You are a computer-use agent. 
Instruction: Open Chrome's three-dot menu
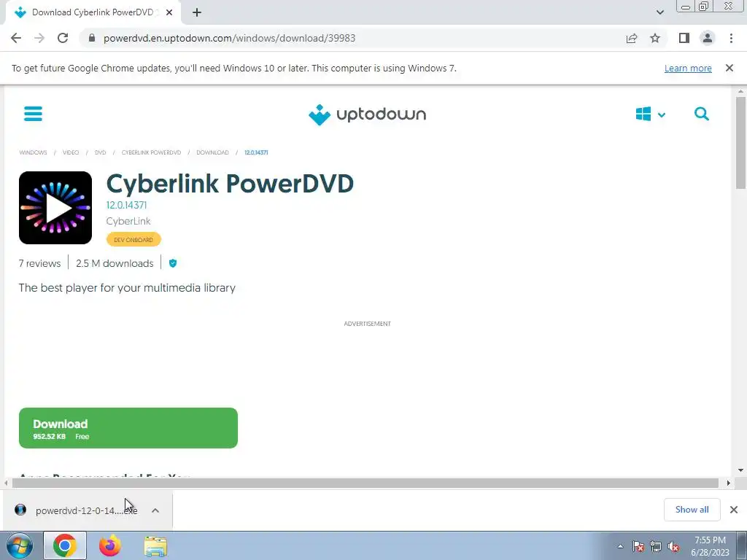point(731,38)
